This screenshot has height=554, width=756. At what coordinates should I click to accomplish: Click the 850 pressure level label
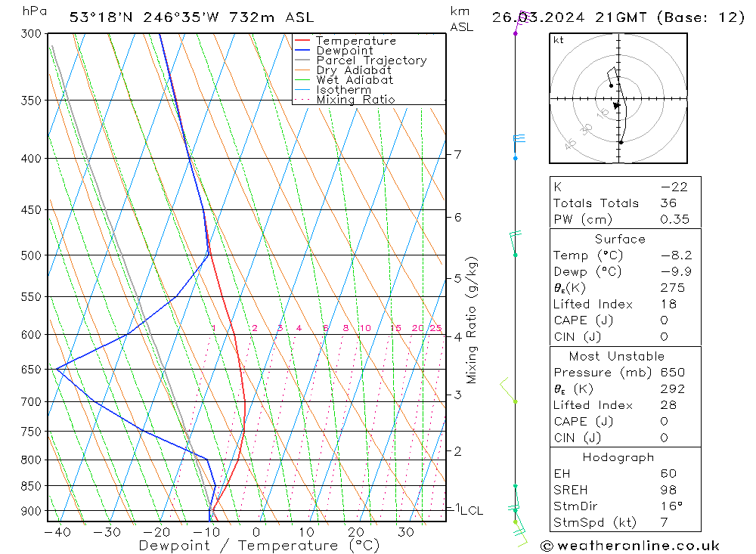coord(31,486)
